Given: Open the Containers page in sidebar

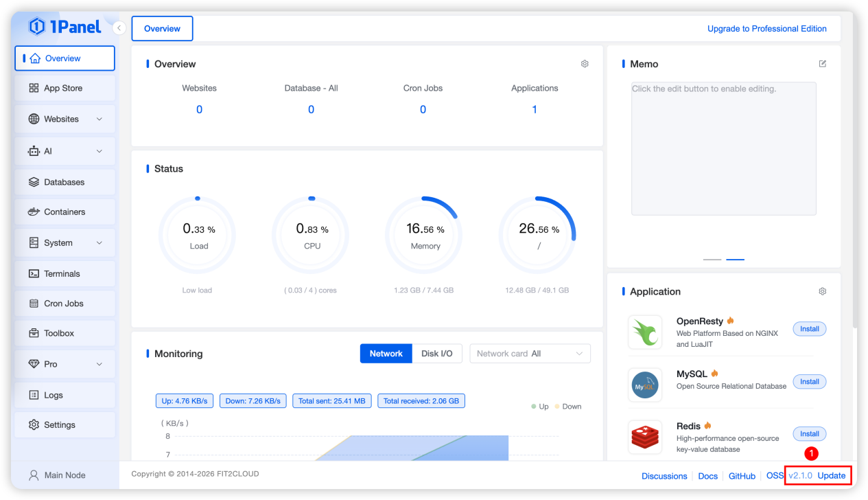Looking at the screenshot, I should (x=64, y=212).
